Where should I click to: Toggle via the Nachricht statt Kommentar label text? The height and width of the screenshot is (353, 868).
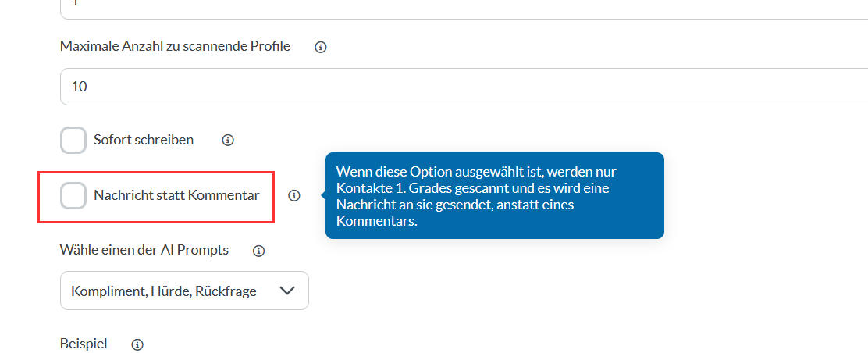click(x=176, y=196)
